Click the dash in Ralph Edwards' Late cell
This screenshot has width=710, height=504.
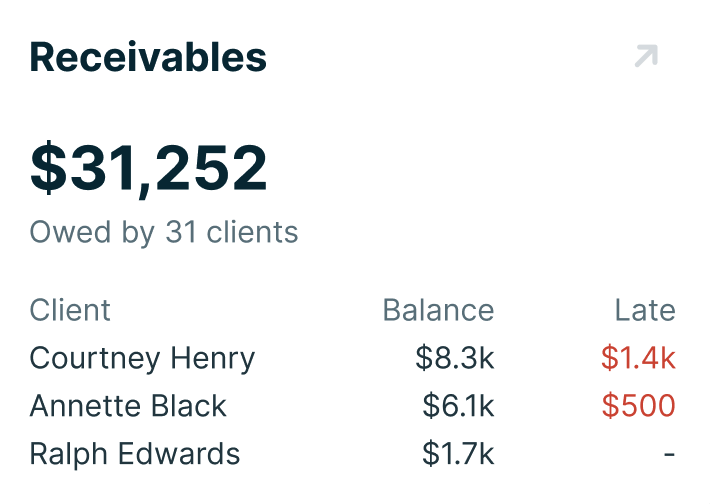[669, 455]
